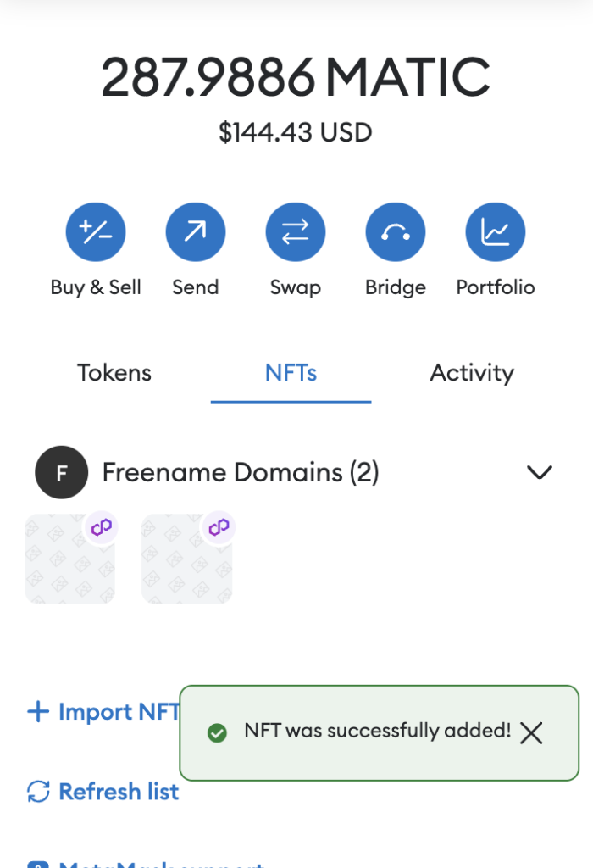Open the Activity tab
This screenshot has height=868, width=593.
[x=472, y=373]
